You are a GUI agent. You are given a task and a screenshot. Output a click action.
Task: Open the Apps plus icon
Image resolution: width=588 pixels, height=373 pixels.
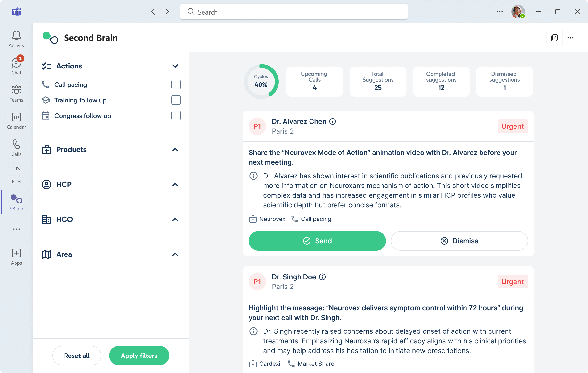tap(16, 254)
